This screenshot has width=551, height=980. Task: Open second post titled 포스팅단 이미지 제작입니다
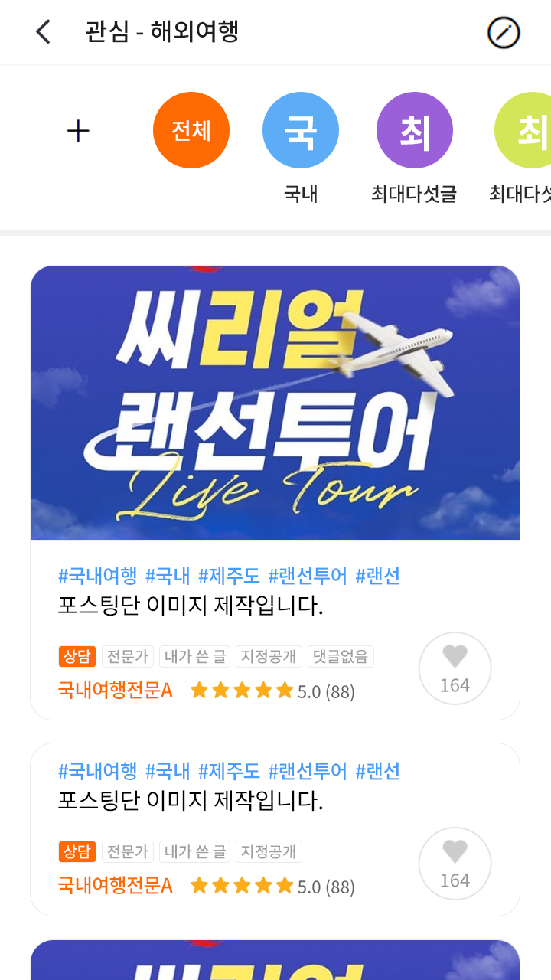pyautogui.click(x=191, y=802)
